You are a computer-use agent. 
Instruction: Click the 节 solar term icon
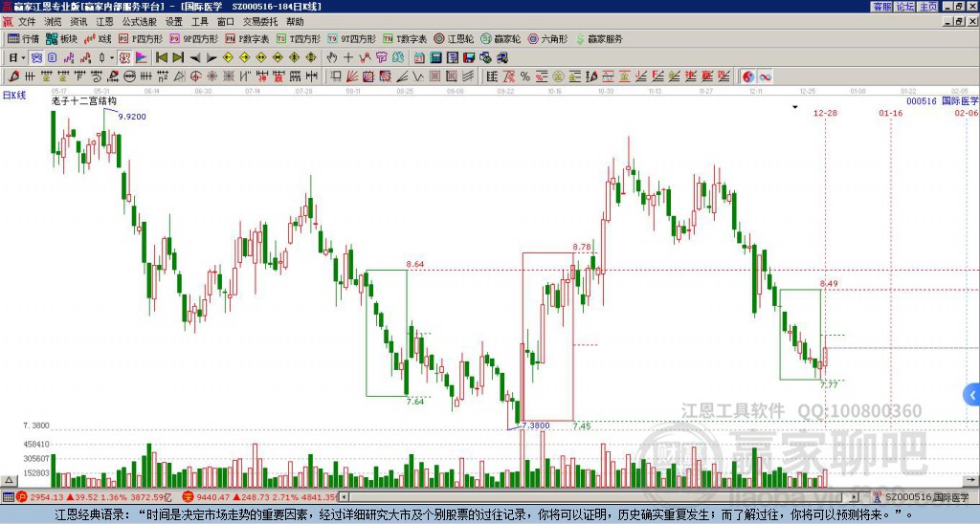coord(381,58)
